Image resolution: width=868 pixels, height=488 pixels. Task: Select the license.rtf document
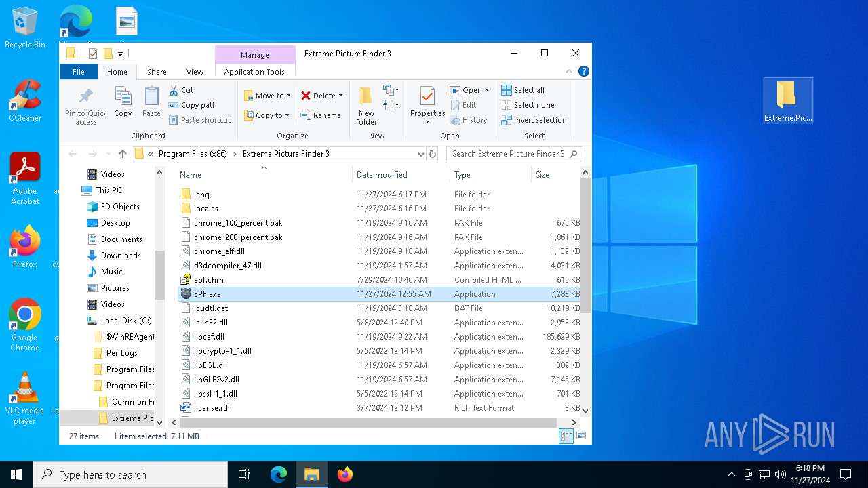[378, 408]
